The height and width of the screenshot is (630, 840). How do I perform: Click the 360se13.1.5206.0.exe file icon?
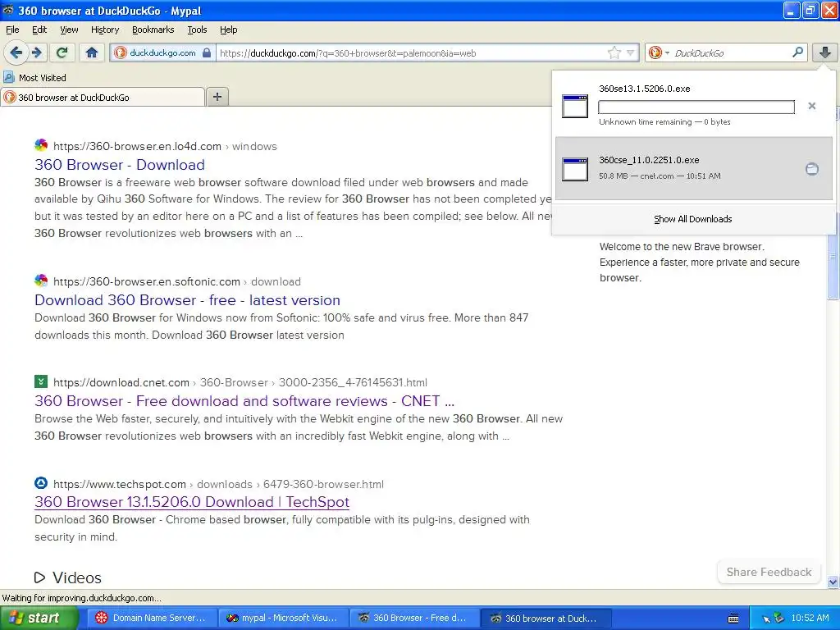[575, 106]
